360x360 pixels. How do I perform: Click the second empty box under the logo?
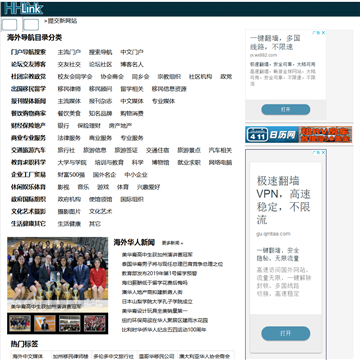(31, 25)
